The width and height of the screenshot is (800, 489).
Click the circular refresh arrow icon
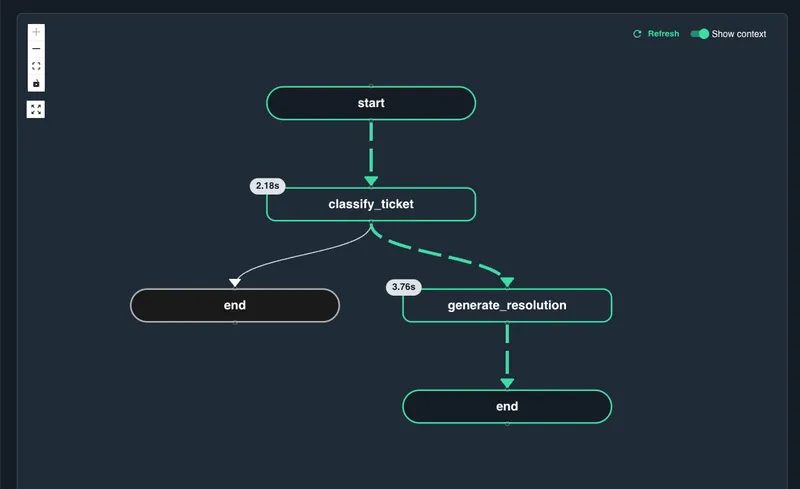(637, 34)
